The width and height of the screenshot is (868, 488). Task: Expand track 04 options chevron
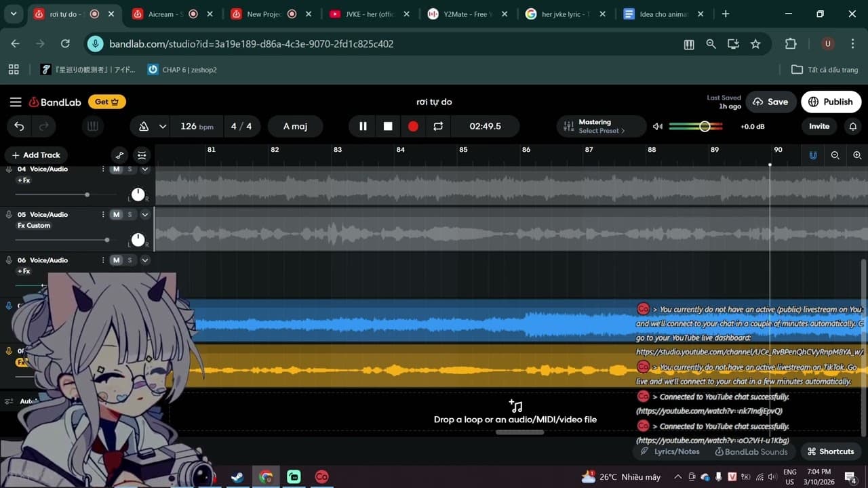(x=145, y=169)
